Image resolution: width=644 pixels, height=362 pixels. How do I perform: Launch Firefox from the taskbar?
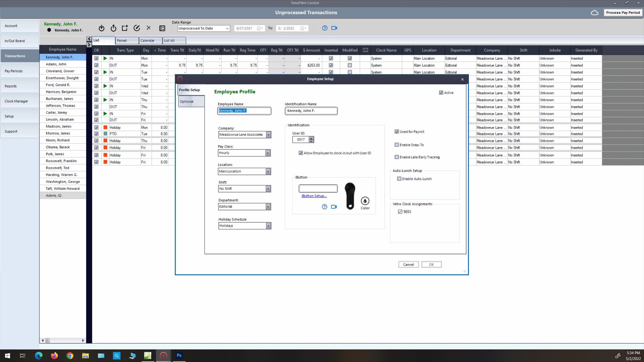coord(54,355)
